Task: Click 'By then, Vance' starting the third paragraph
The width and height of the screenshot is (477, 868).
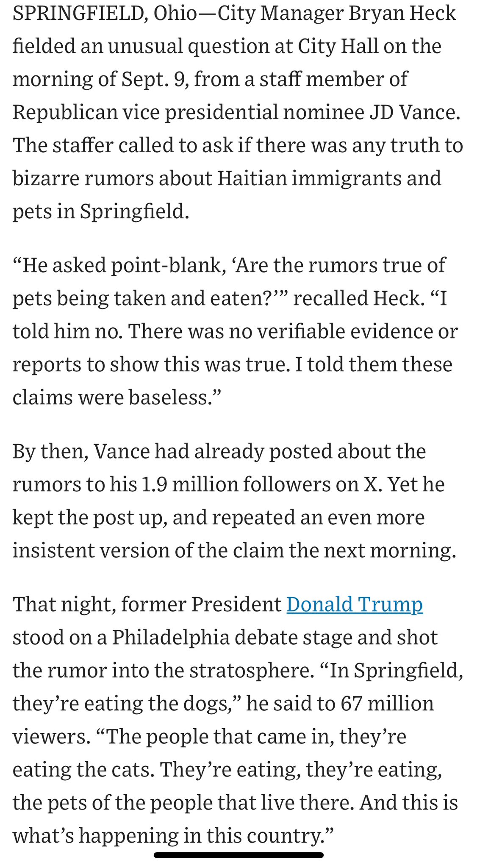Action: pos(80,451)
